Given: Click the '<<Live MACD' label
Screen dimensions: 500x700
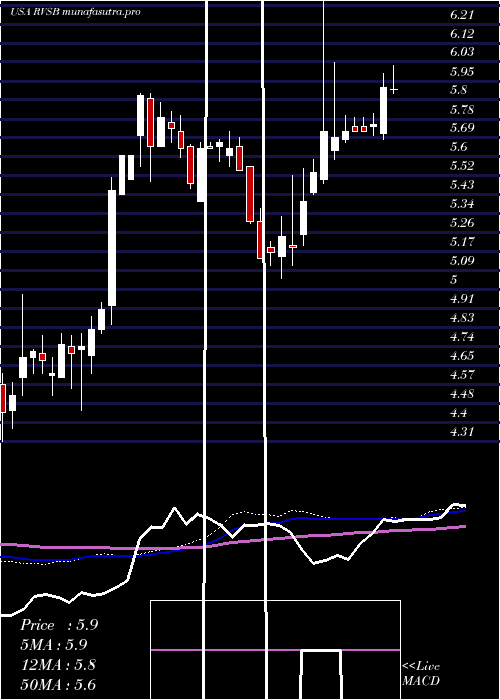Looking at the screenshot, I should tap(421, 674).
